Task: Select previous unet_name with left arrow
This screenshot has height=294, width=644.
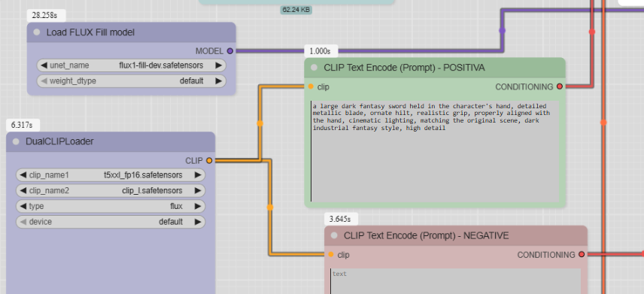Action: coord(44,65)
